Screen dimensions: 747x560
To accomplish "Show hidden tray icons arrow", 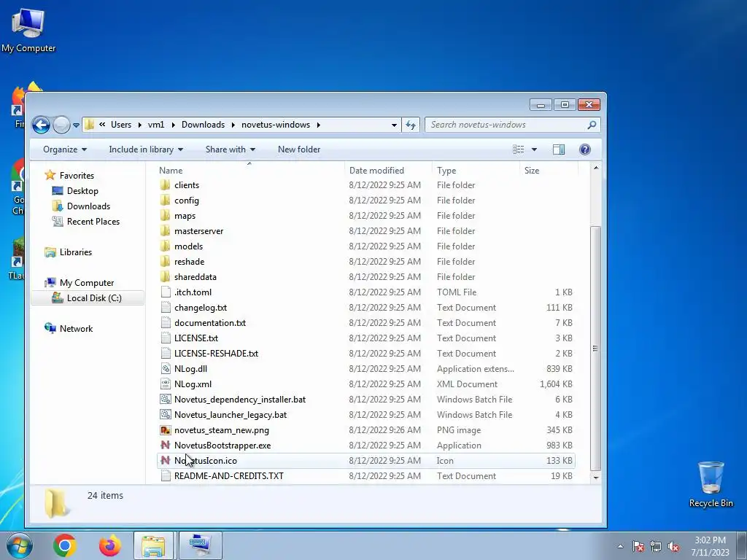I will point(620,547).
